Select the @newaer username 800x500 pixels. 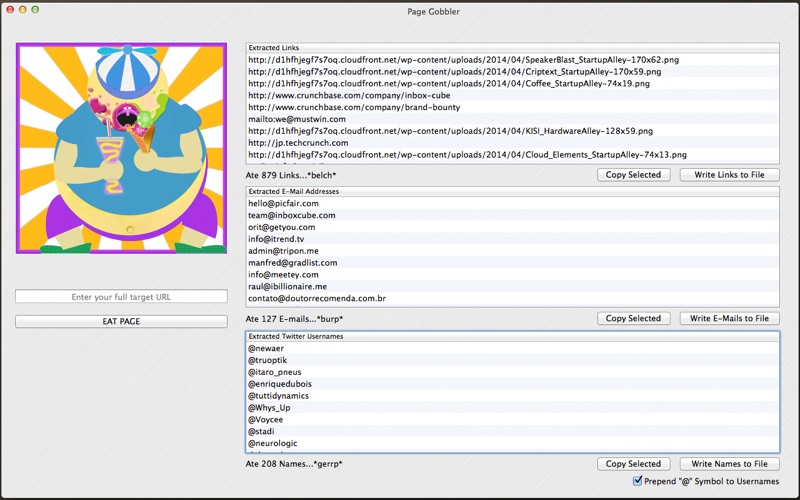click(512, 348)
